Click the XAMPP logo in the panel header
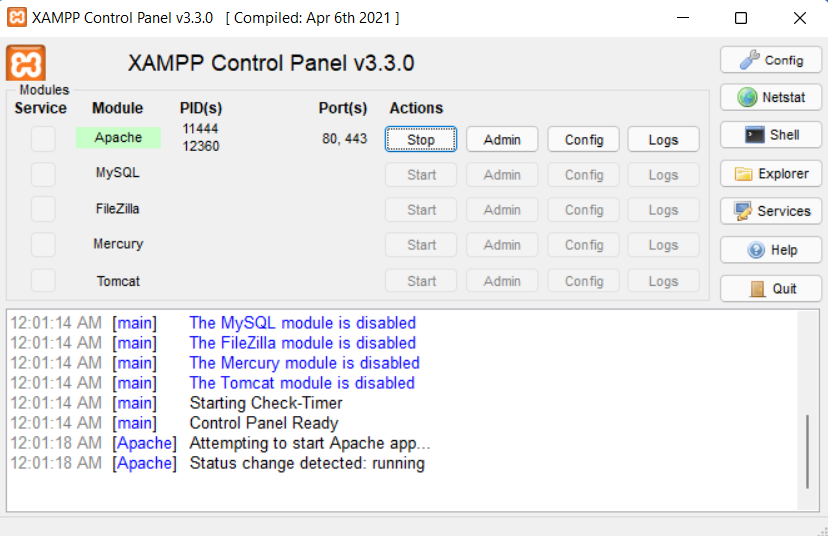 pyautogui.click(x=26, y=63)
